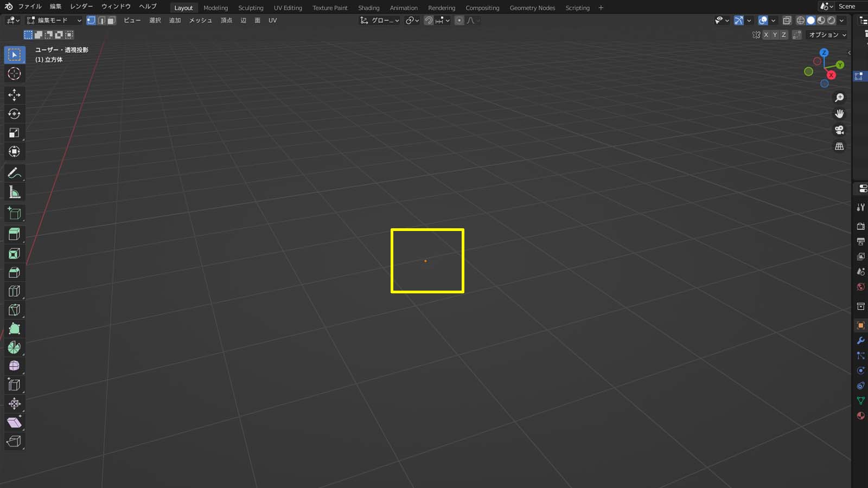Open the 編集モード mode dropdown

click(x=54, y=21)
